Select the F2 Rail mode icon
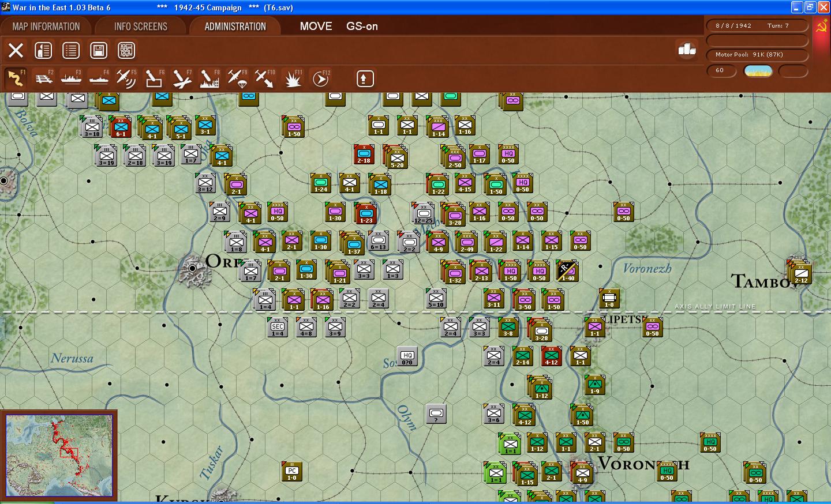 tap(43, 78)
